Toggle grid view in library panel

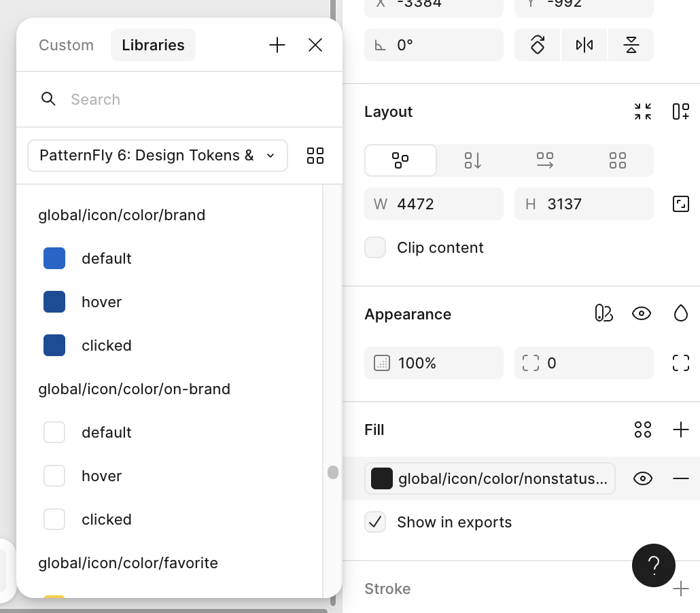point(315,156)
